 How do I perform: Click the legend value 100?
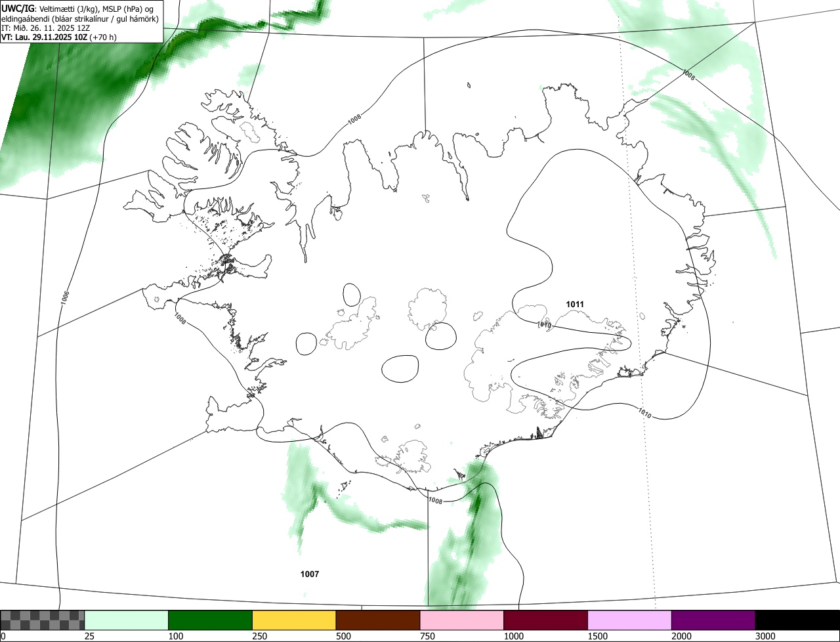(175, 637)
